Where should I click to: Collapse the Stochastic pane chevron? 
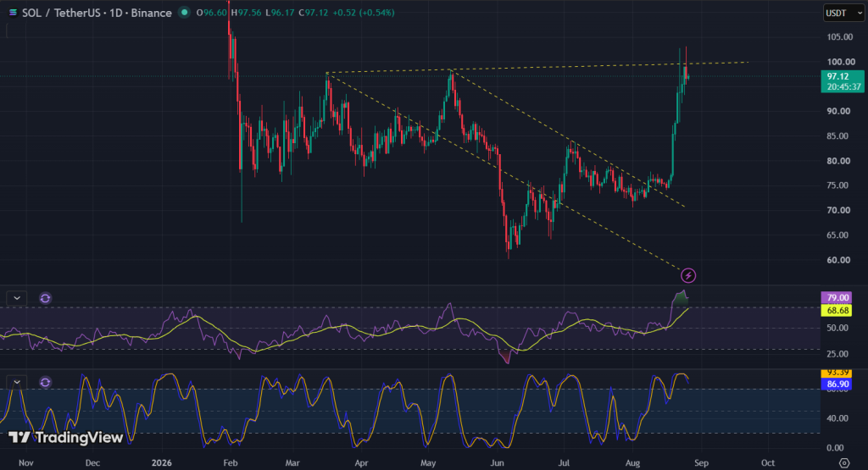point(17,382)
